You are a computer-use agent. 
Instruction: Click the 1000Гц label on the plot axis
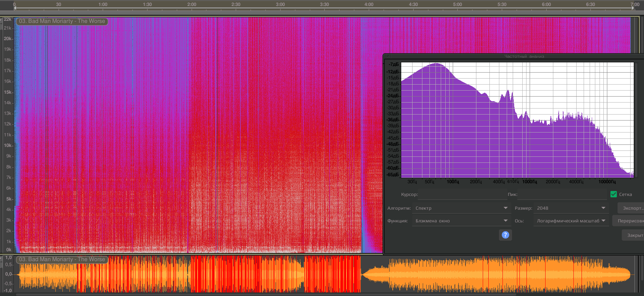(530, 182)
